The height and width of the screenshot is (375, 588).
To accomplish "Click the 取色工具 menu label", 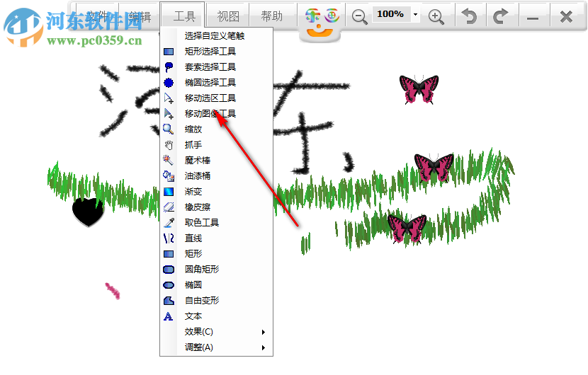I will coord(201,223).
